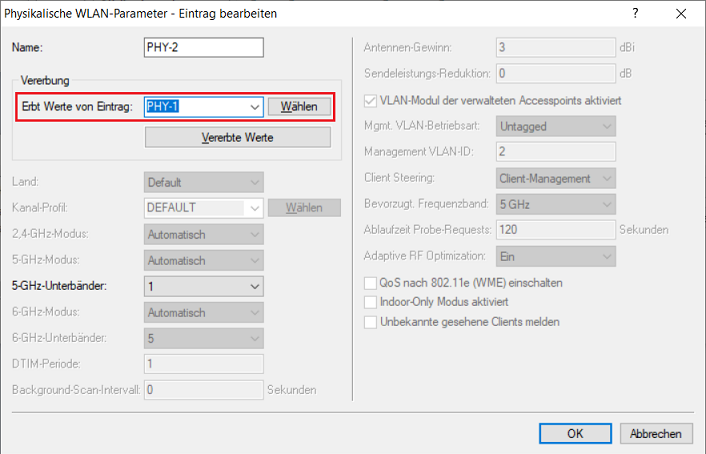Enable QoS nach 802.11e (WME) checkbox

[x=372, y=283]
